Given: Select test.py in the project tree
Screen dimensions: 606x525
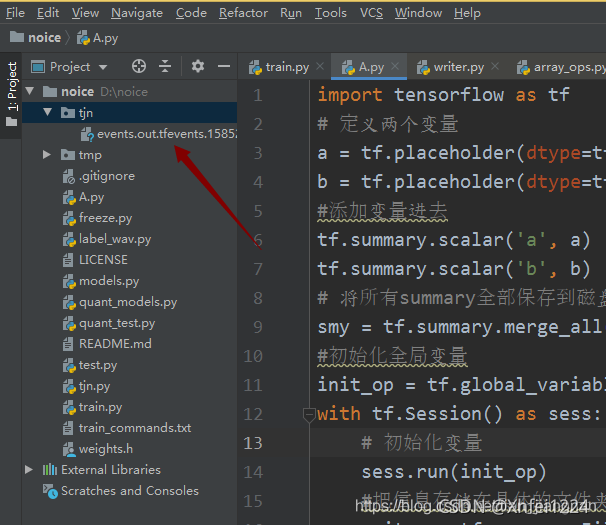Looking at the screenshot, I should pos(90,365).
